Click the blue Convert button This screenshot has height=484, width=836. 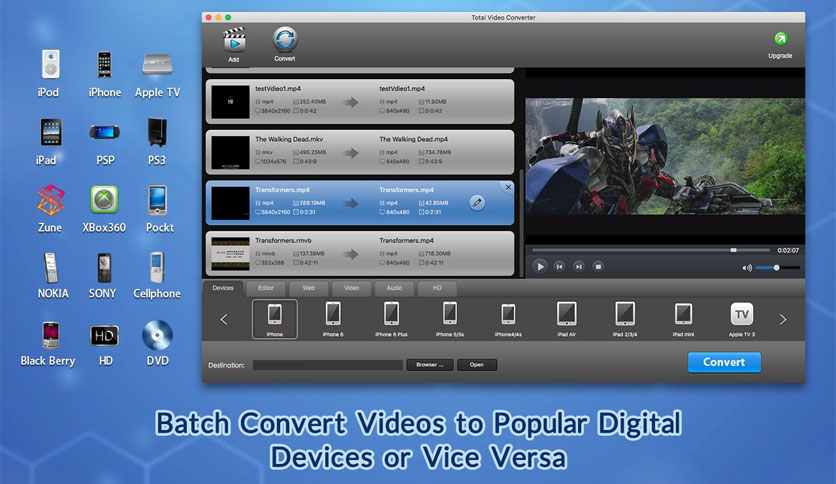(724, 362)
